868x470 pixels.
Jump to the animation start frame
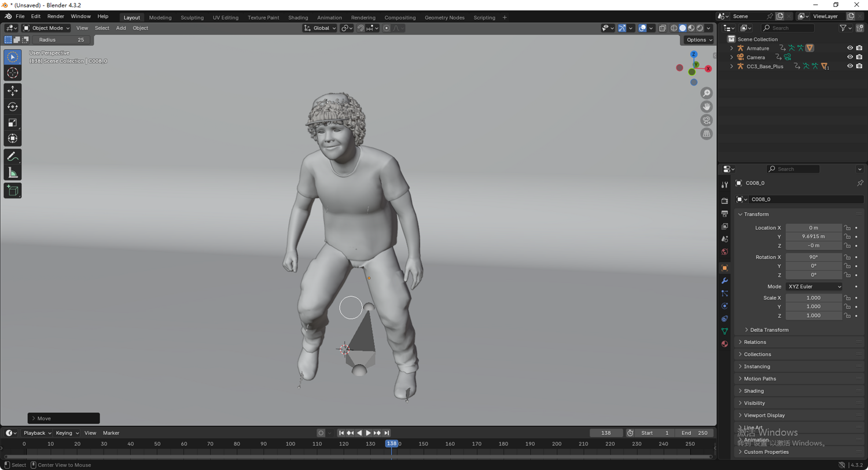(341, 433)
